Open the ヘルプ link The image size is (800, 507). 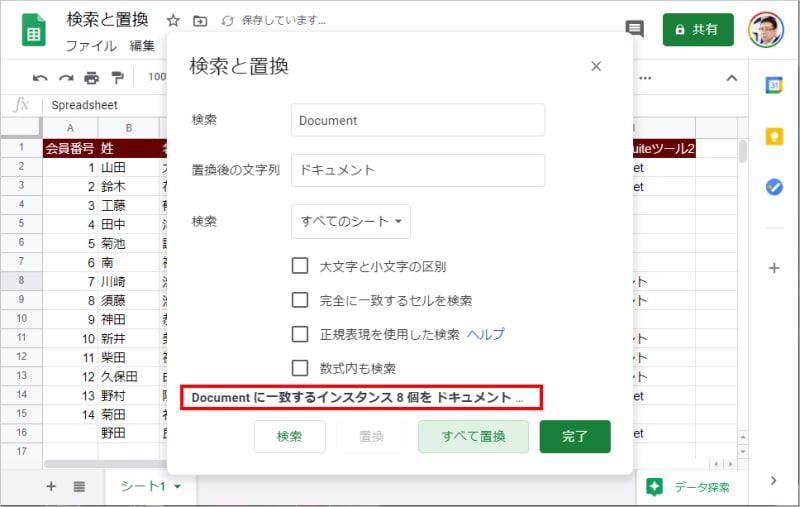(486, 334)
